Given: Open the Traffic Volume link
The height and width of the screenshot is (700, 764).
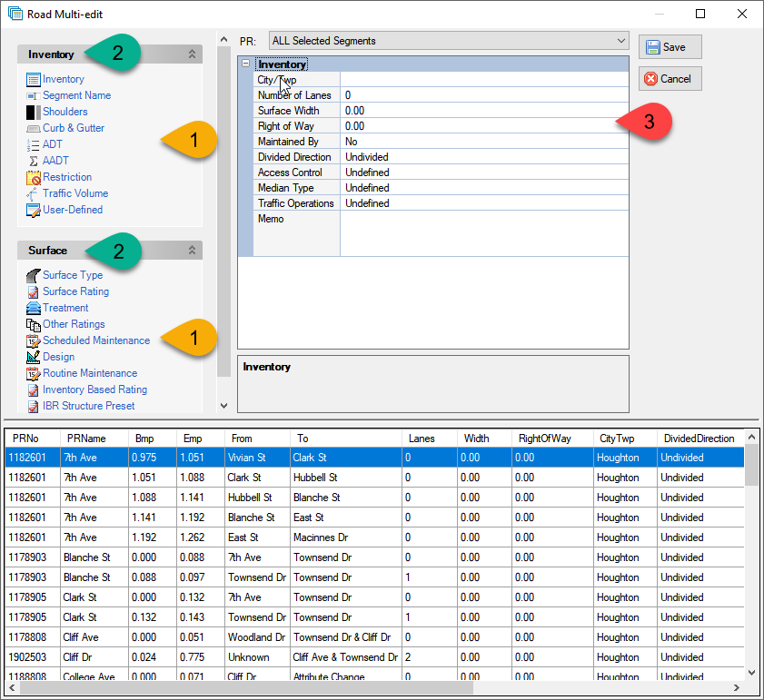Looking at the screenshot, I should [75, 193].
